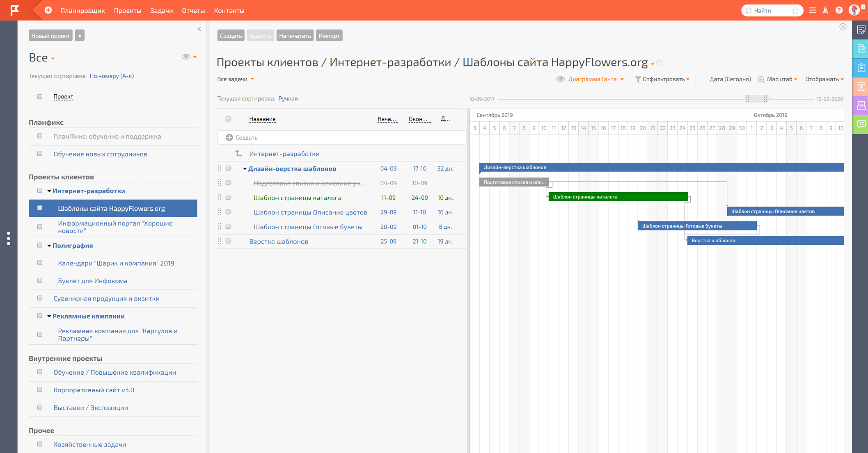The width and height of the screenshot is (868, 453).
Task: Click the right timeline range slider handle
Action: tap(765, 99)
